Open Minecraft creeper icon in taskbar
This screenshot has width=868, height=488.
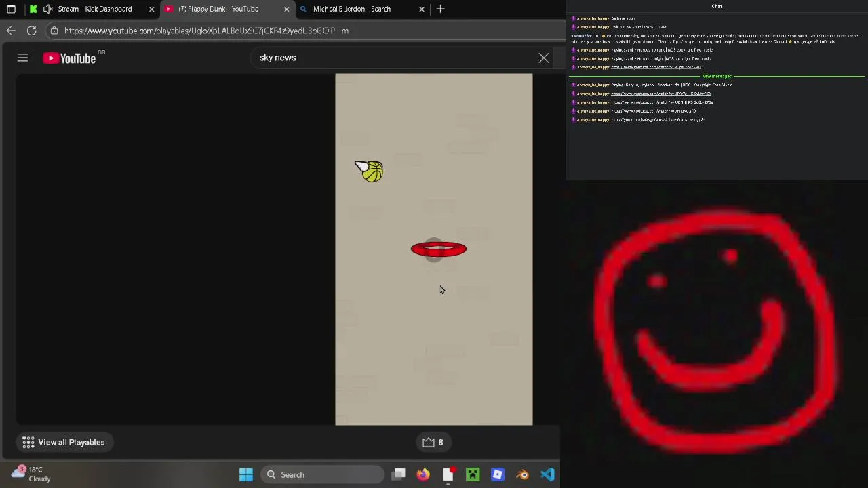tap(473, 474)
